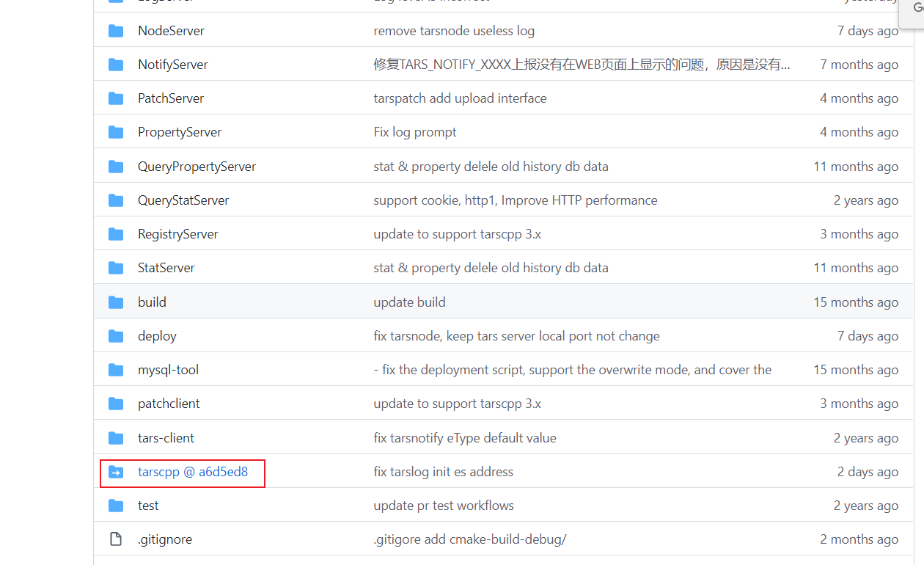Open commit message starting with 修复TARS_NOTIFY_XXXX
The image size is (924, 565).
pos(582,65)
